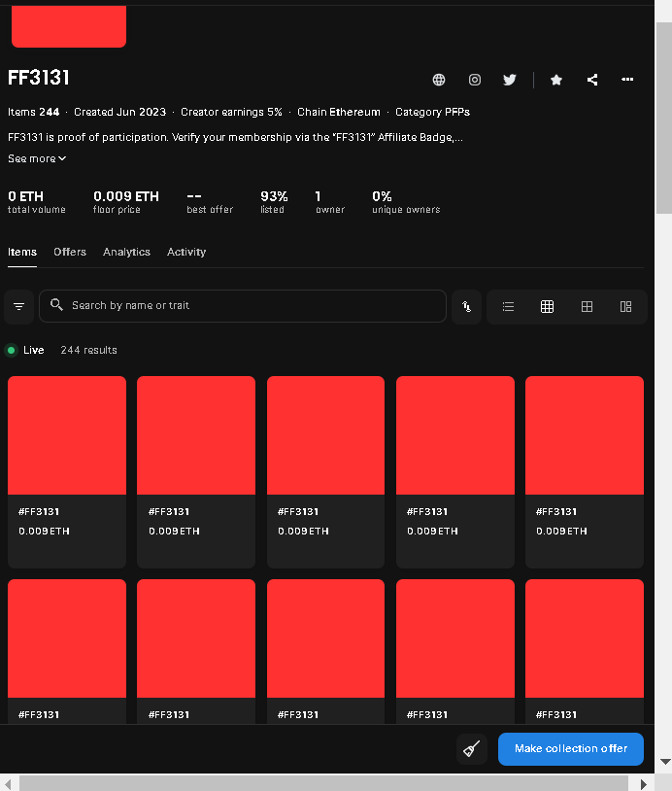Click the FF3131 collection title
This screenshot has width=672, height=791.
coord(38,78)
